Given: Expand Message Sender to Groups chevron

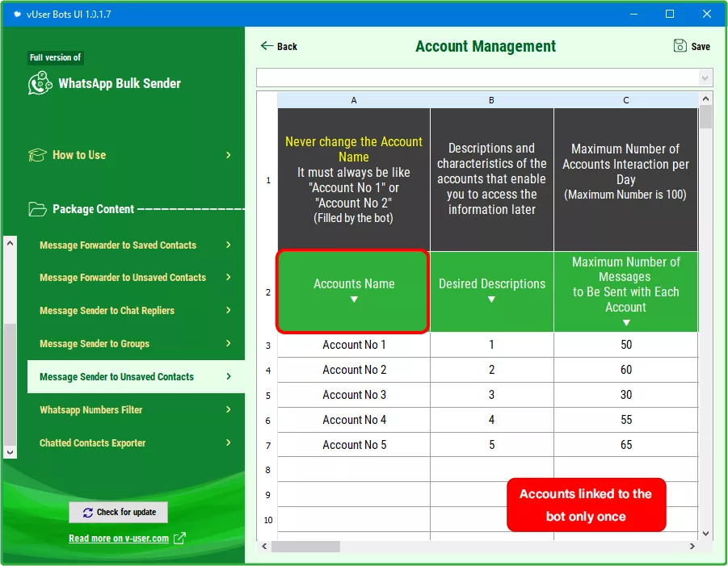Looking at the screenshot, I should coord(228,343).
